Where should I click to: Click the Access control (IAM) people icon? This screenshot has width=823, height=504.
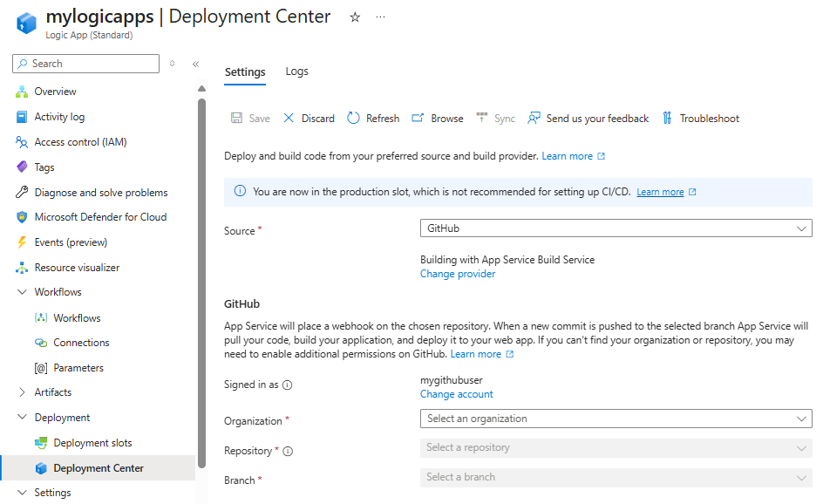22,142
